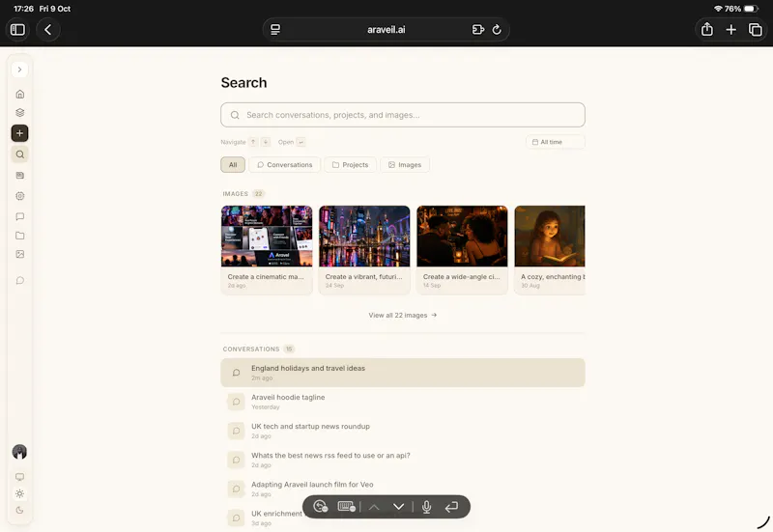Screen dimensions: 773x532
Task: Click the Navigate up arrow key hint
Action: 253,142
